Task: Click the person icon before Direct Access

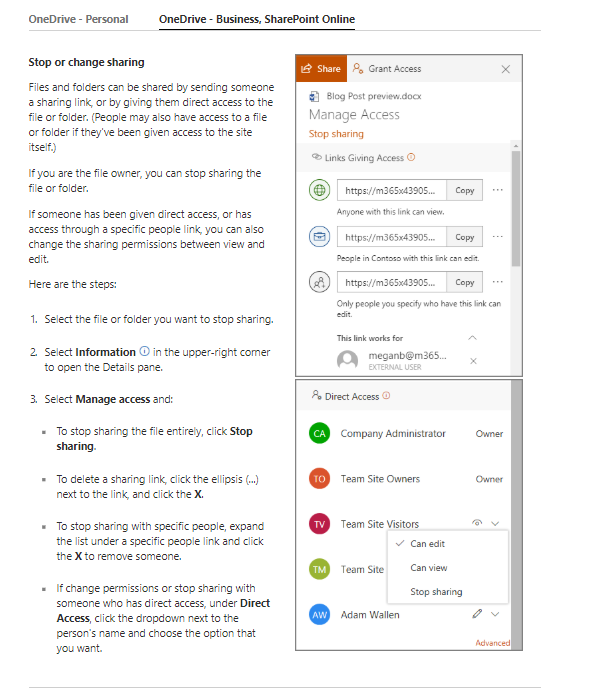Action: (x=316, y=395)
